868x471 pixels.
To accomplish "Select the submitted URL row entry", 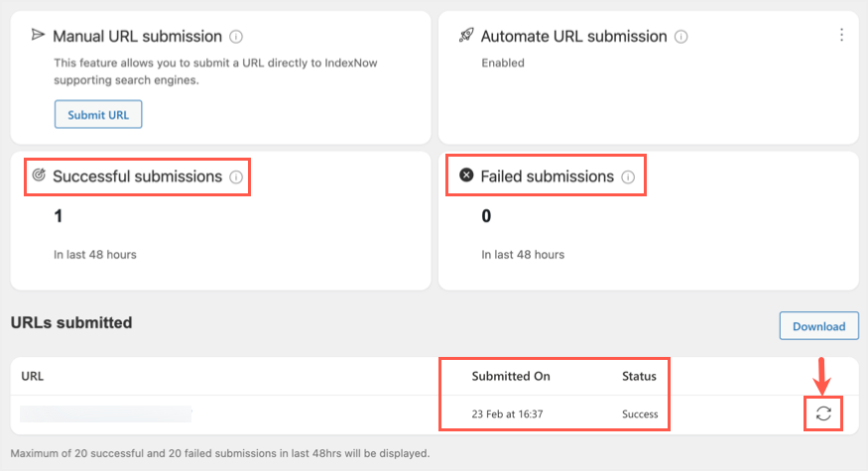I will [x=106, y=413].
